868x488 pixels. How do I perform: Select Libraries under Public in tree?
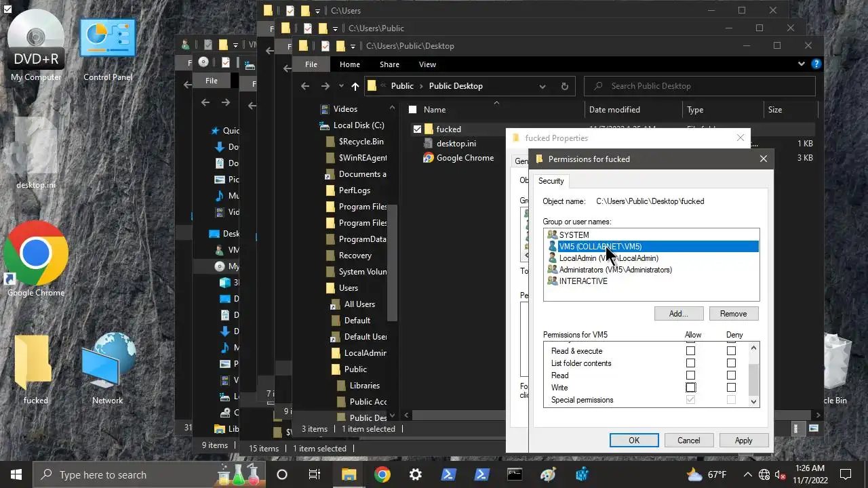tap(365, 386)
